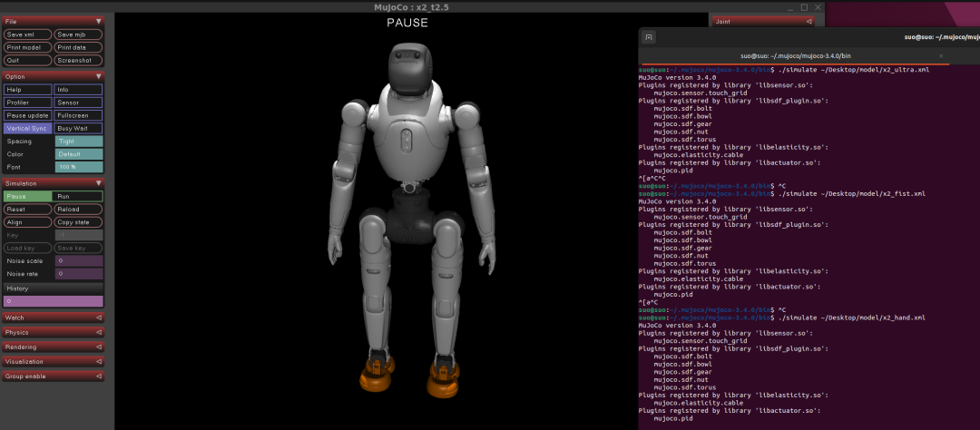Open new tab icon in Terminal window
This screenshot has width=980, height=430.
(x=649, y=37)
